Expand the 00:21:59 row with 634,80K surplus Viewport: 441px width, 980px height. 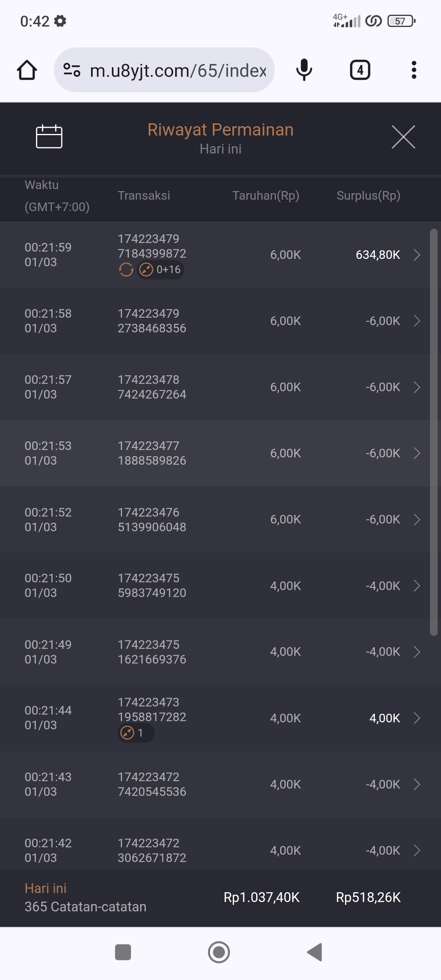[416, 255]
